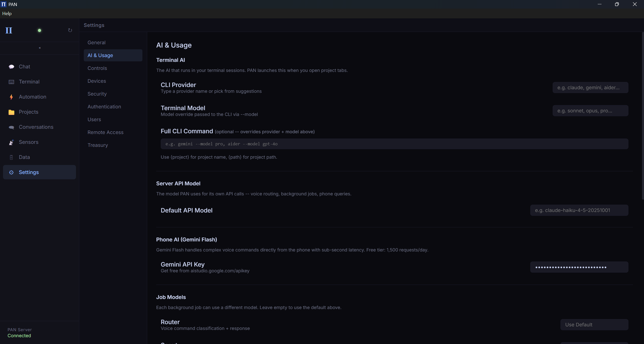Click the Default API Model input field

pos(579,210)
